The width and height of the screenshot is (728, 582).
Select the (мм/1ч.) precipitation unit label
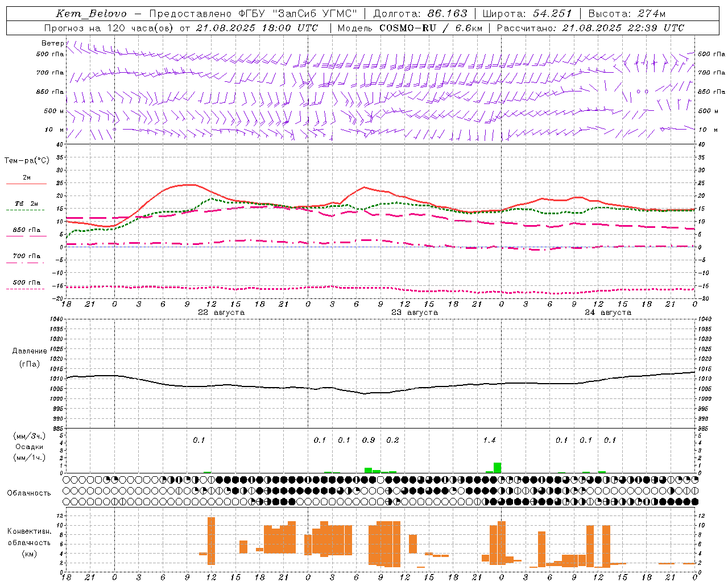pos(30,458)
